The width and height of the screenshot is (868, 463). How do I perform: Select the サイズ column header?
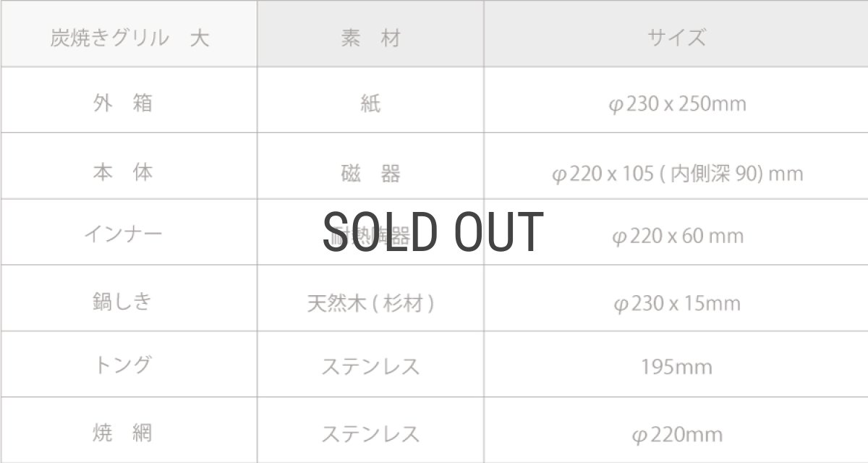pos(676,38)
